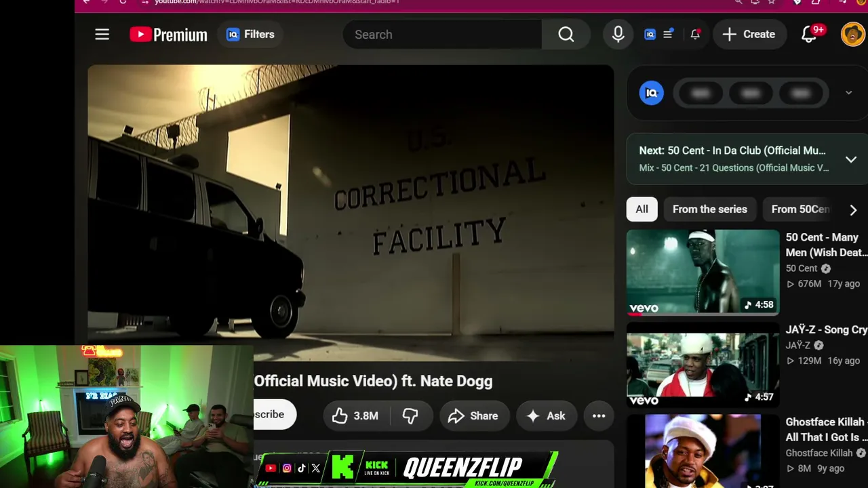
Task: Click the 4:58 duration badge on Many Men
Action: (x=759, y=305)
